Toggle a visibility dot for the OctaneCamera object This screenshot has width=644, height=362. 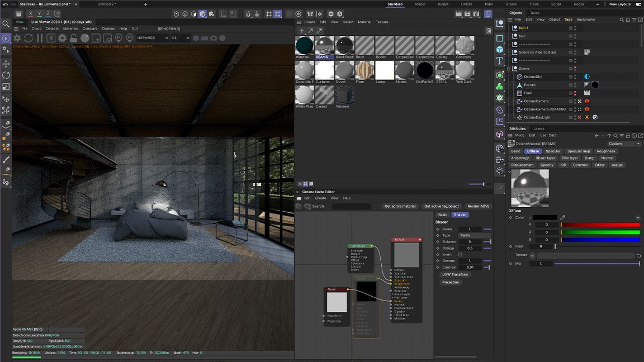[x=575, y=101]
